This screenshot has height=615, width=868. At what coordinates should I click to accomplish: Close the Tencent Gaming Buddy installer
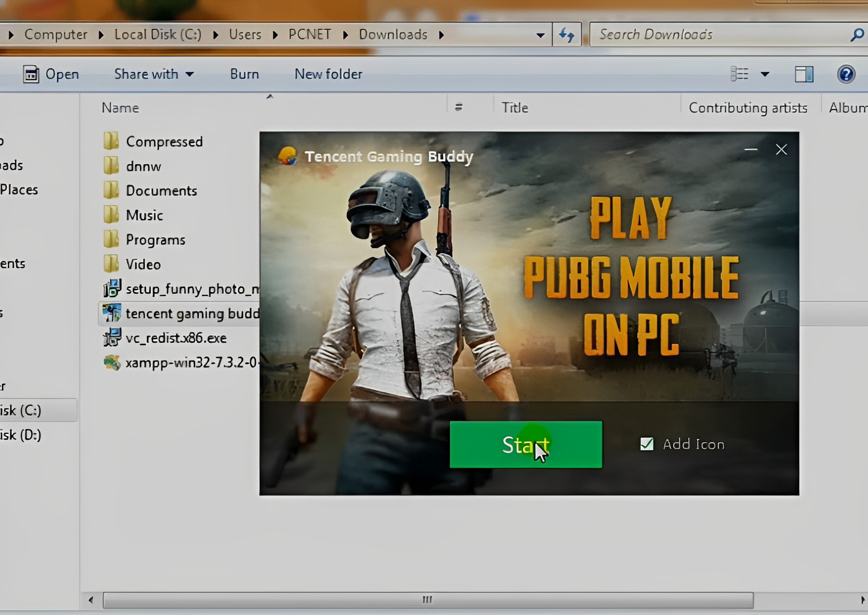[781, 150]
